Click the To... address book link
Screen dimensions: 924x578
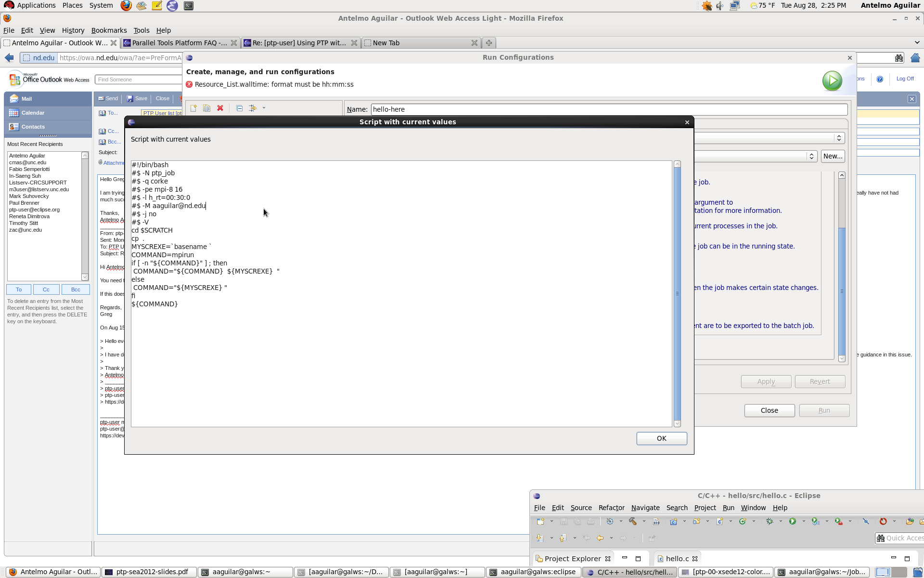pyautogui.click(x=109, y=113)
